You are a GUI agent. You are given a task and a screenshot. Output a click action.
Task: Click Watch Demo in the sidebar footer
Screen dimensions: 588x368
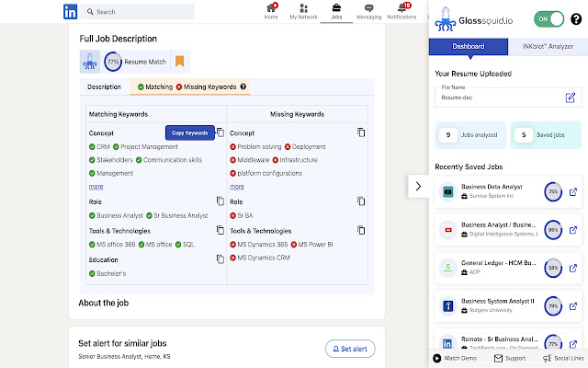tap(455, 358)
